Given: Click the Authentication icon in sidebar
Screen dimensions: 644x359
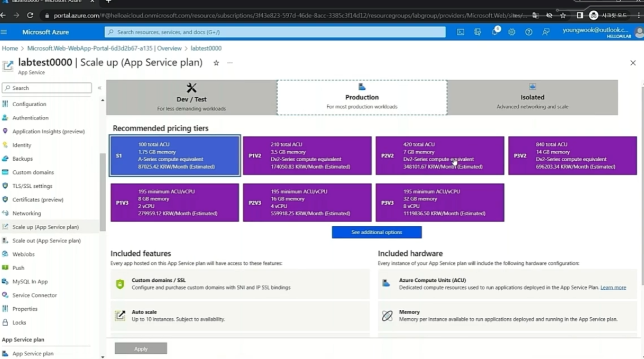Looking at the screenshot, I should point(5,118).
